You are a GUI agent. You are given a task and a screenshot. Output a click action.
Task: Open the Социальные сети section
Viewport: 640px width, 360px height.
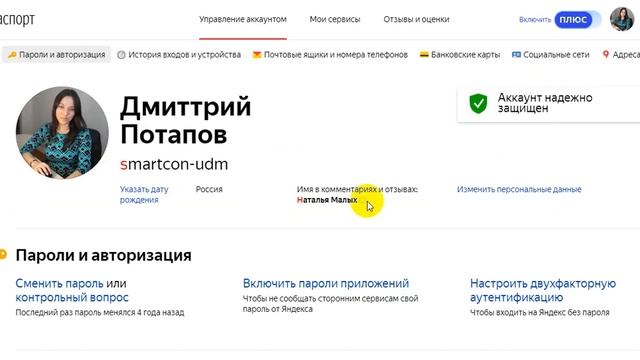click(551, 55)
